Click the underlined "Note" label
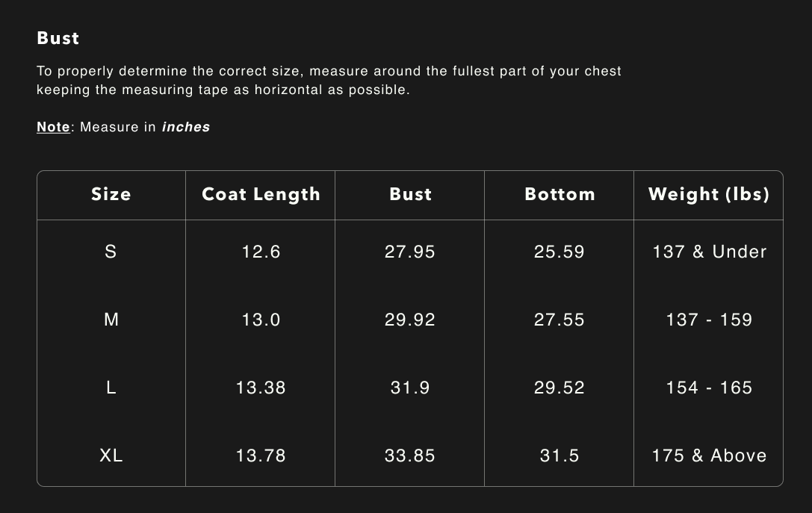Screen dimensions: 812x513 [x=53, y=127]
